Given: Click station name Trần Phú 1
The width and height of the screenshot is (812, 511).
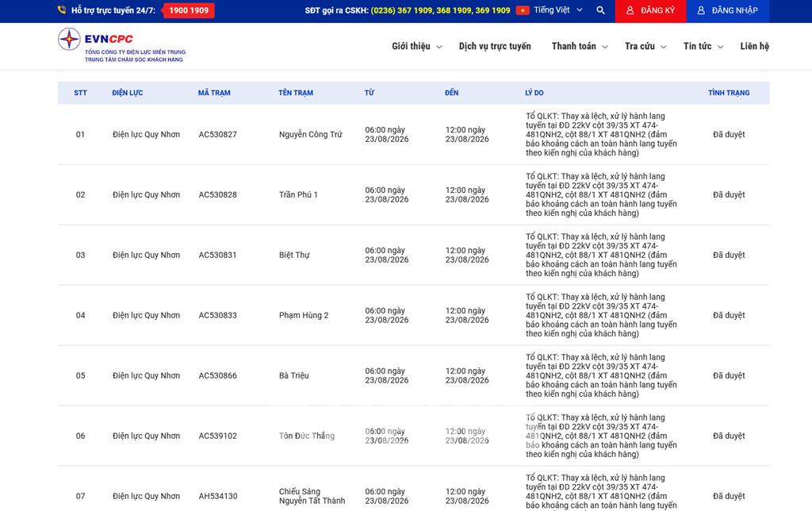Looking at the screenshot, I should click(298, 195).
